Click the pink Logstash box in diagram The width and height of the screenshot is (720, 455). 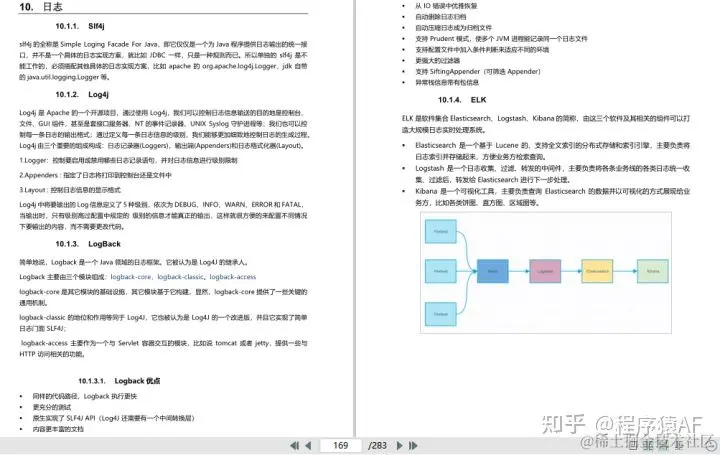tap(545, 271)
